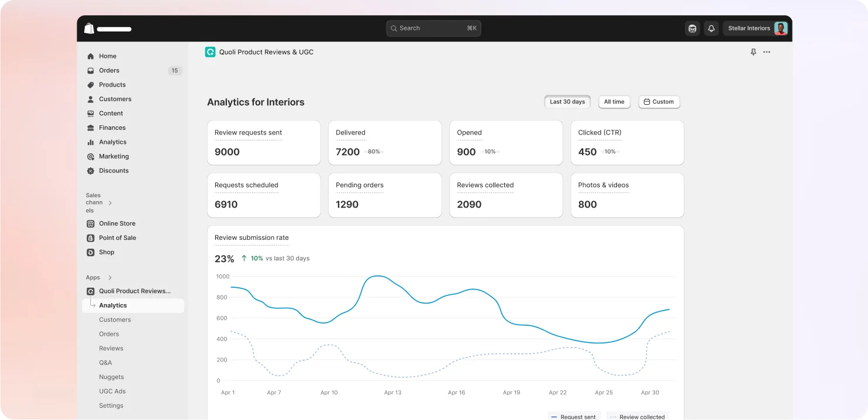The height and width of the screenshot is (420, 868).
Task: Click the Search input field
Action: (433, 28)
